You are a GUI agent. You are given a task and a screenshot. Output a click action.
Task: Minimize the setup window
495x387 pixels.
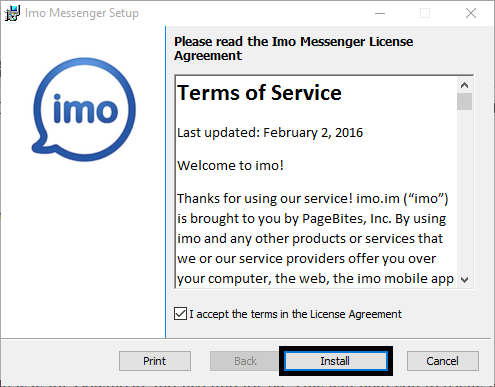point(380,13)
